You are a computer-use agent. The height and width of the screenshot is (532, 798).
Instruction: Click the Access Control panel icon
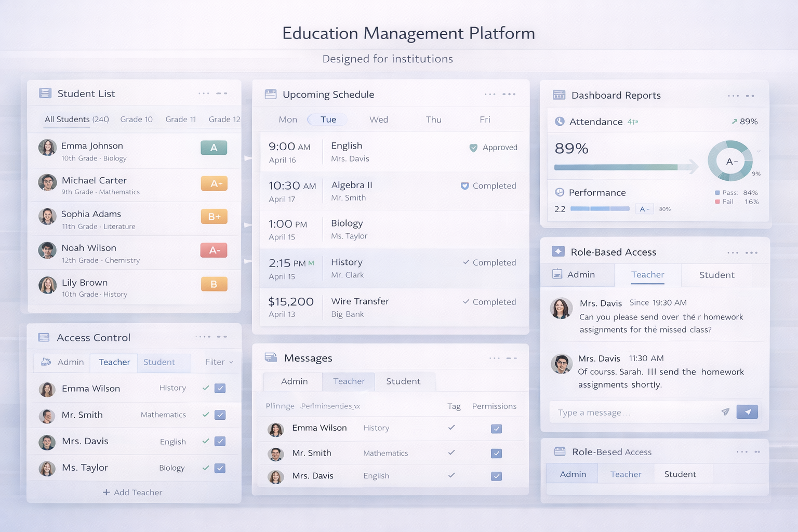pyautogui.click(x=44, y=338)
